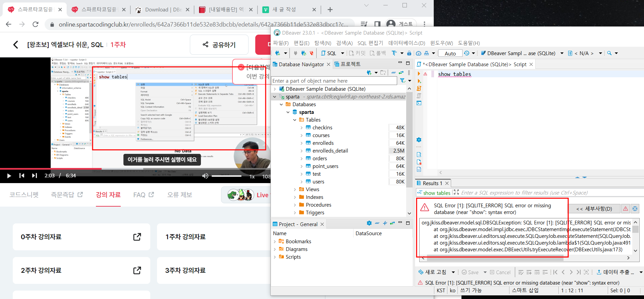Screen dimensions: 644x299
Task: Skip to next video with the forward control
Action: pos(34,176)
